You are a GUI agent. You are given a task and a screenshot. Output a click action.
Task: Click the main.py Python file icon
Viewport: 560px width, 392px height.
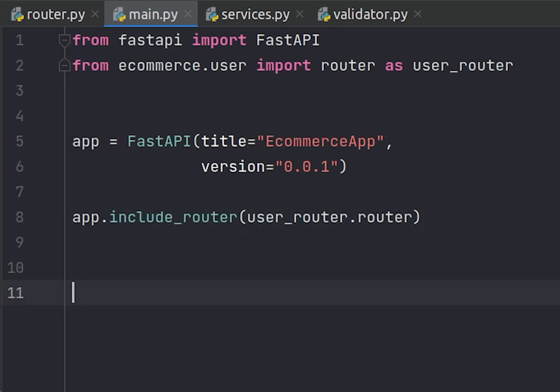pos(120,15)
